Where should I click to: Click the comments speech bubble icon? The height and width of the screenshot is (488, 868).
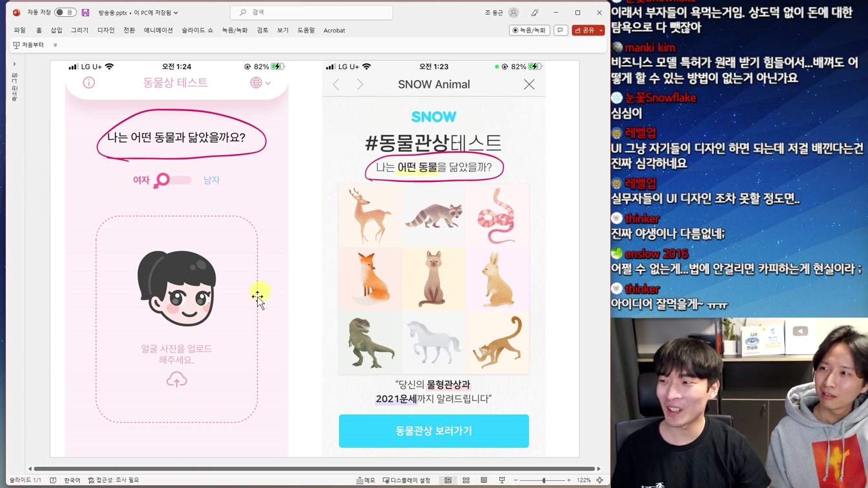tap(561, 30)
